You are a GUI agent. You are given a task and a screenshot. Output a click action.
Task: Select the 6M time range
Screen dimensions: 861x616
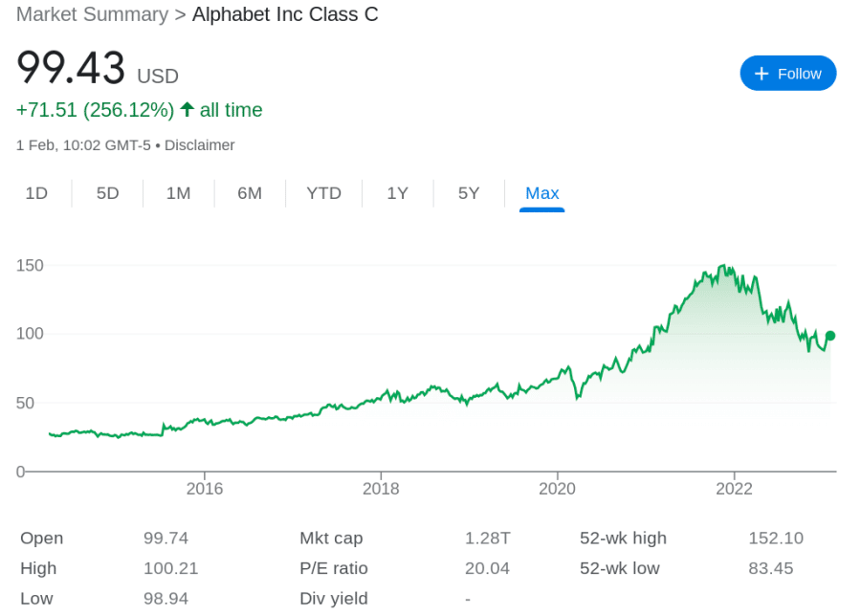[x=250, y=192]
